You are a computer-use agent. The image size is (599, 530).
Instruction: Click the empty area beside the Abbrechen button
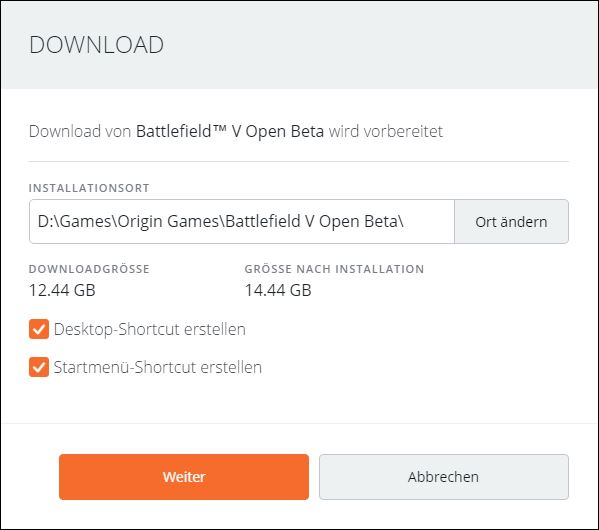583,477
